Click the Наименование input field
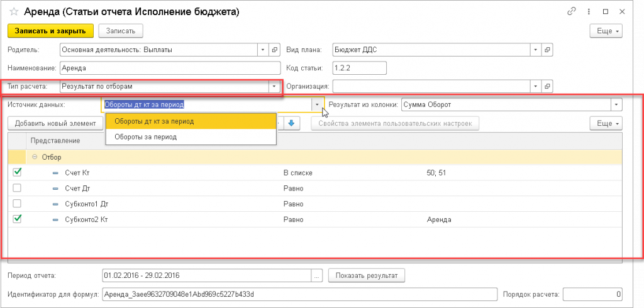The height and width of the screenshot is (308, 644). (x=169, y=68)
